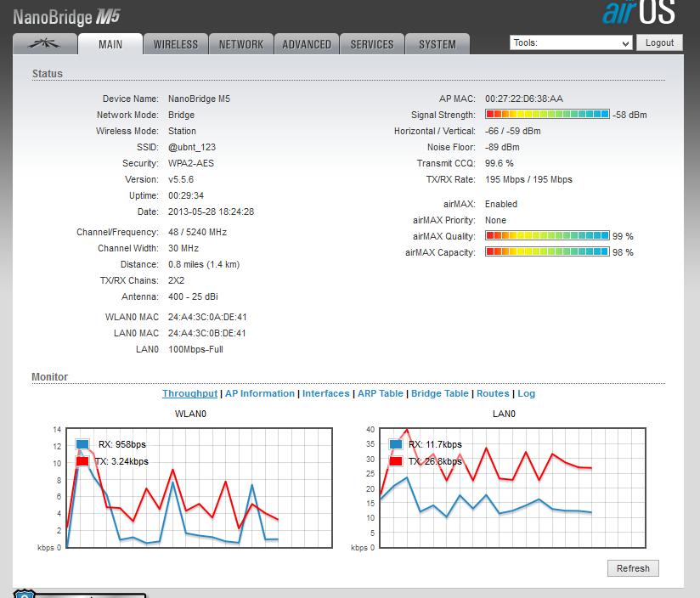Open the WIRELESS tab
This screenshot has width=700, height=598.
pyautogui.click(x=176, y=43)
